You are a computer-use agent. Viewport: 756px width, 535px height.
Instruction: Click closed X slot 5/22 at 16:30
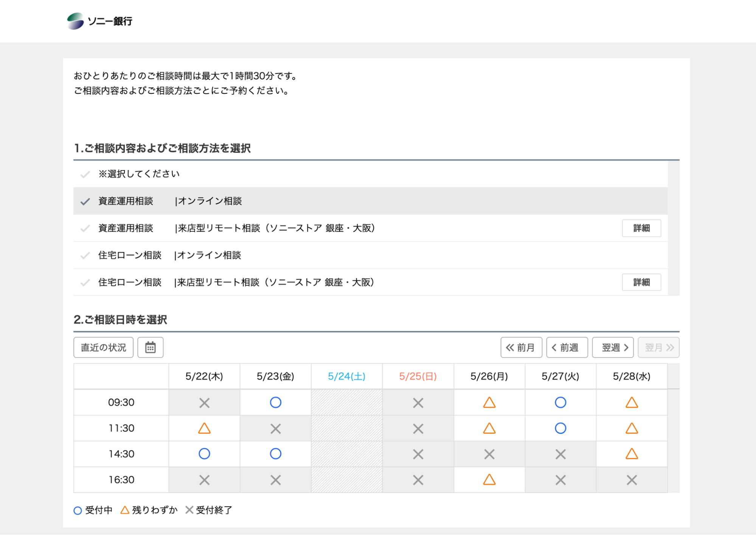(x=205, y=480)
